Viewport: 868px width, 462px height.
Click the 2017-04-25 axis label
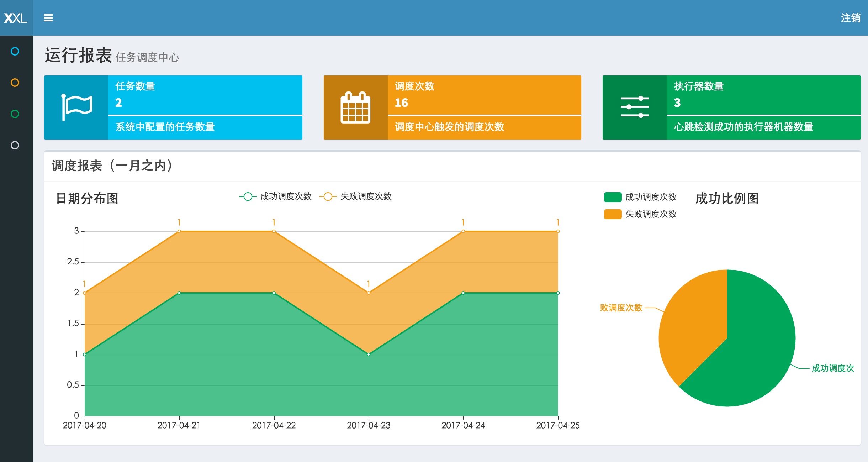pyautogui.click(x=558, y=425)
